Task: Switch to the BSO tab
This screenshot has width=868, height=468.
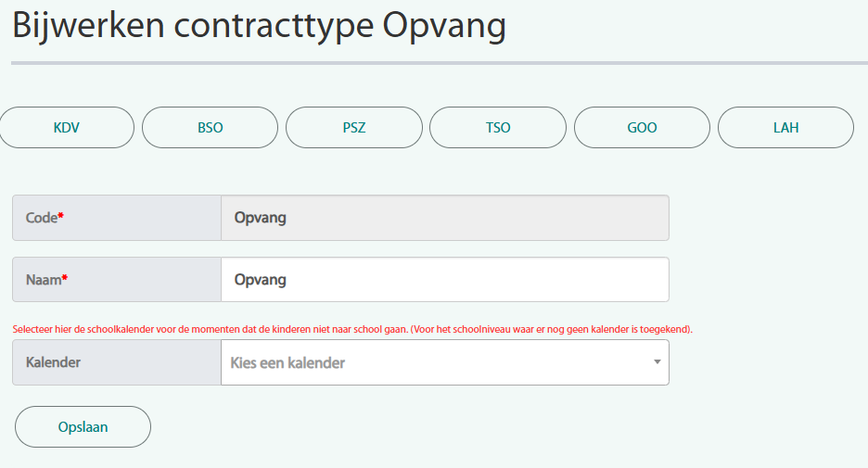Action: [210, 128]
